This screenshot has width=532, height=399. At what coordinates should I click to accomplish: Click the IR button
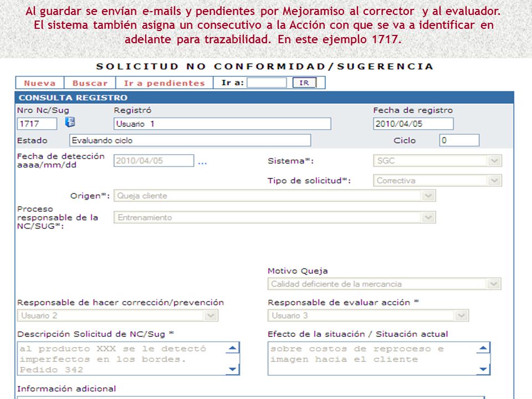[x=304, y=83]
